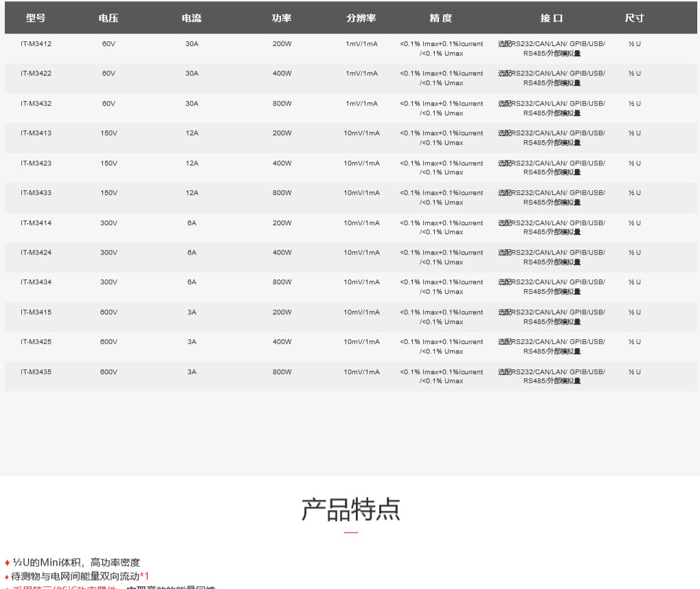
Task: Click the accuracy cell in IT-M3424 row
Action: 441,257
